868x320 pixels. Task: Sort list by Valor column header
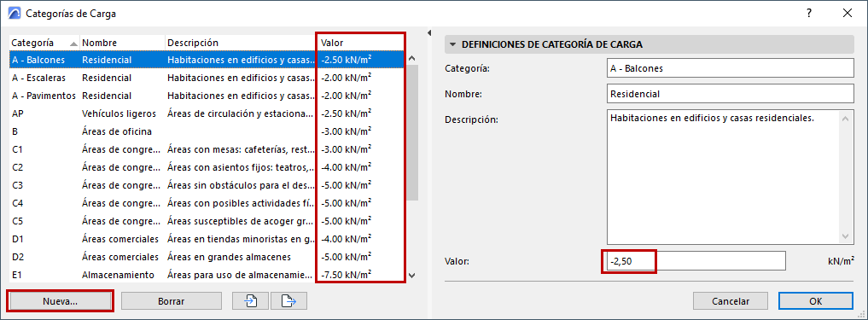362,43
